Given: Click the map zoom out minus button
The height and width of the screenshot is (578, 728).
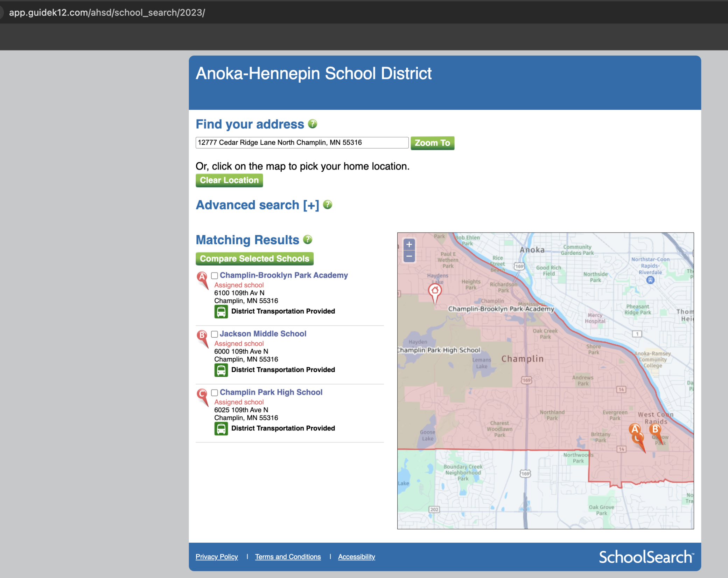Looking at the screenshot, I should 409,256.
